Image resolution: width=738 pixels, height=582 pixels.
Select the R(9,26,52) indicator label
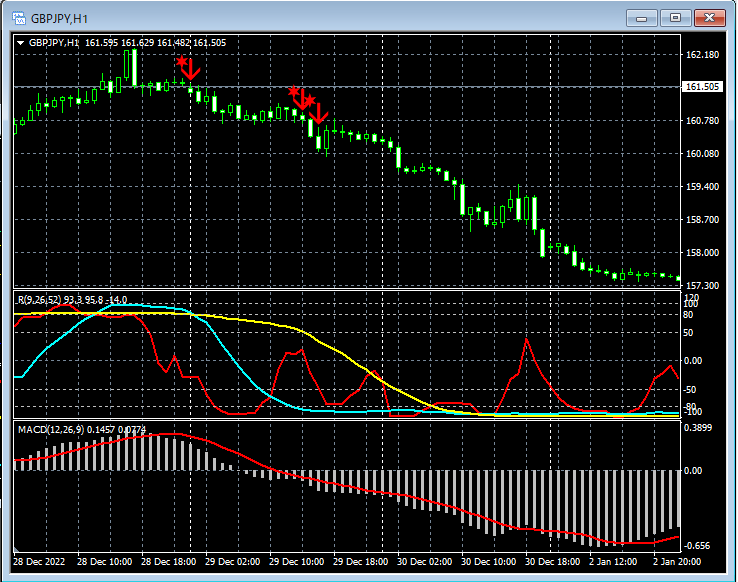(x=41, y=299)
